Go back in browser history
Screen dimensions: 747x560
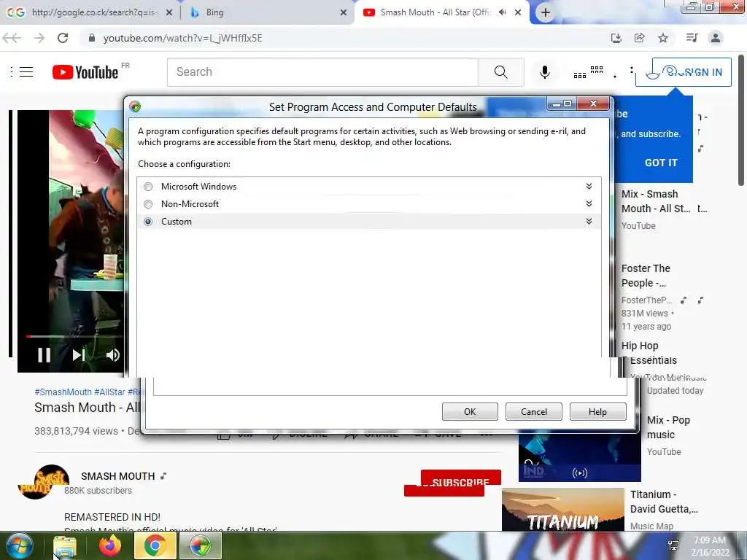pyautogui.click(x=12, y=38)
